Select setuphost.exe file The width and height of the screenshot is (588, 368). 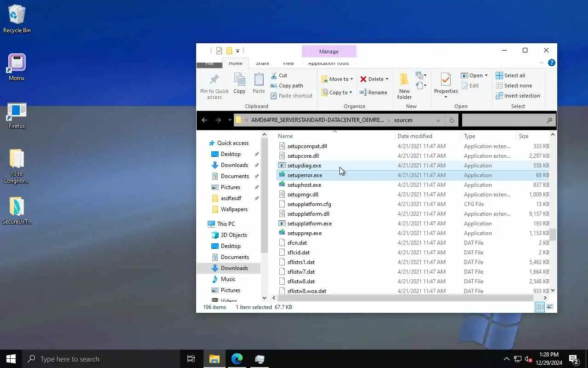coord(304,185)
